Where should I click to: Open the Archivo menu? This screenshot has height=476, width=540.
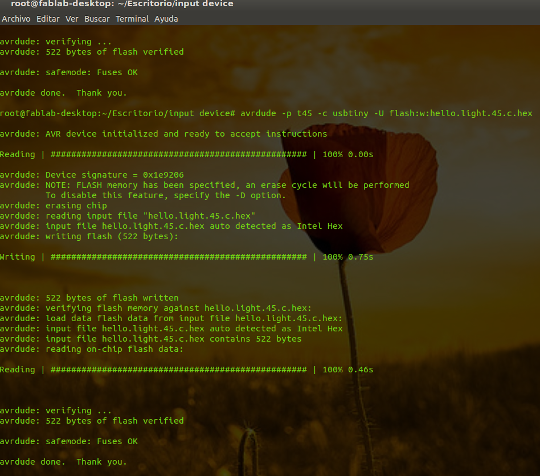[16, 19]
